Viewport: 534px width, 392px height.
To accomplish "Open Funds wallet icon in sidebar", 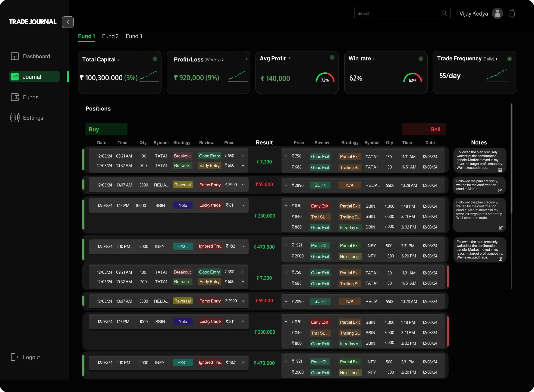I will [15, 97].
